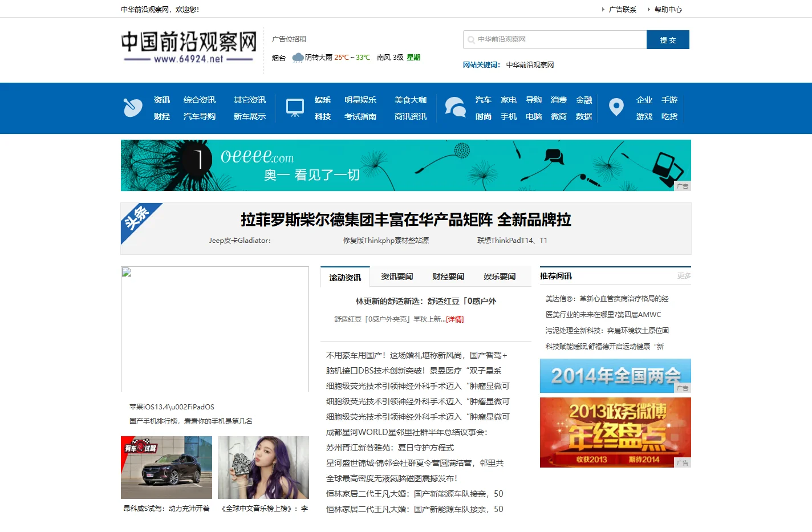This screenshot has width=812, height=532.
Task: Open 数据 navigation link
Action: coord(584,116)
